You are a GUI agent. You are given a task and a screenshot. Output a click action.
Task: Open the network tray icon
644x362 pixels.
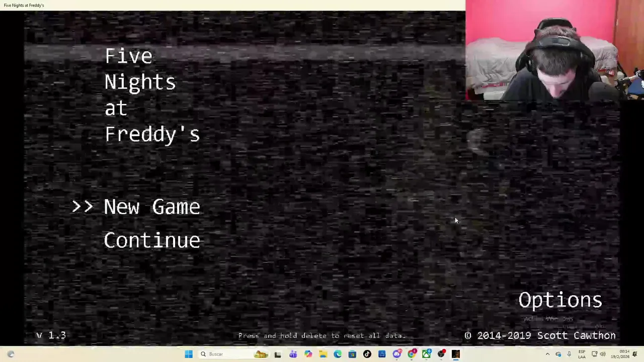tap(594, 354)
